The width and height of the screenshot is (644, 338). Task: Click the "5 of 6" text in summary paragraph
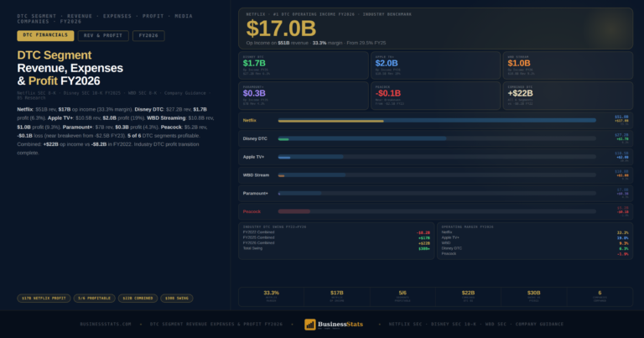(134, 136)
